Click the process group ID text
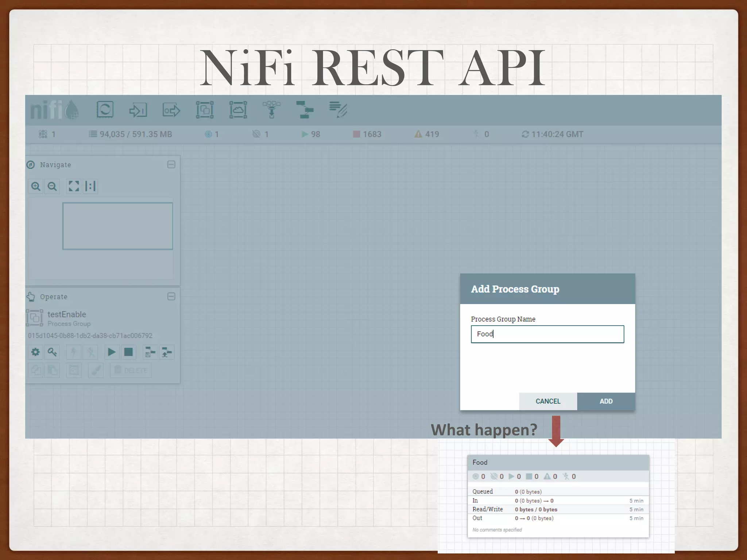747x560 pixels. [90, 336]
